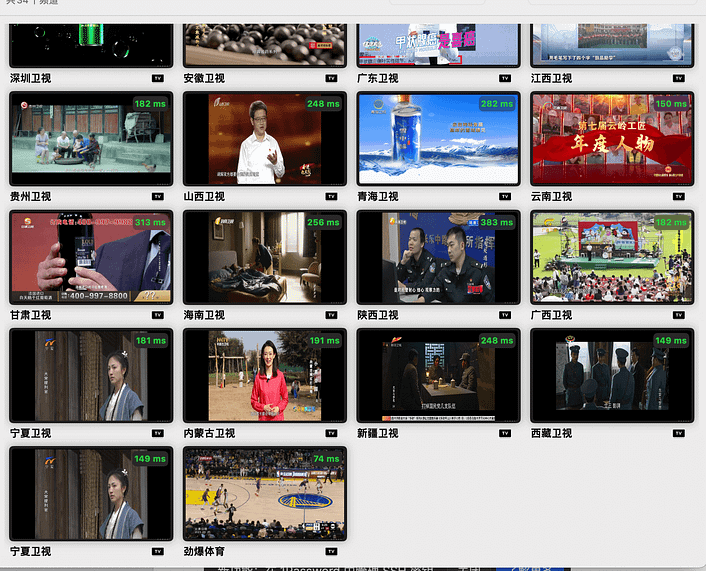The image size is (706, 571).
Task: Click the TV badge next to 劲爆体育
Action: 331,551
